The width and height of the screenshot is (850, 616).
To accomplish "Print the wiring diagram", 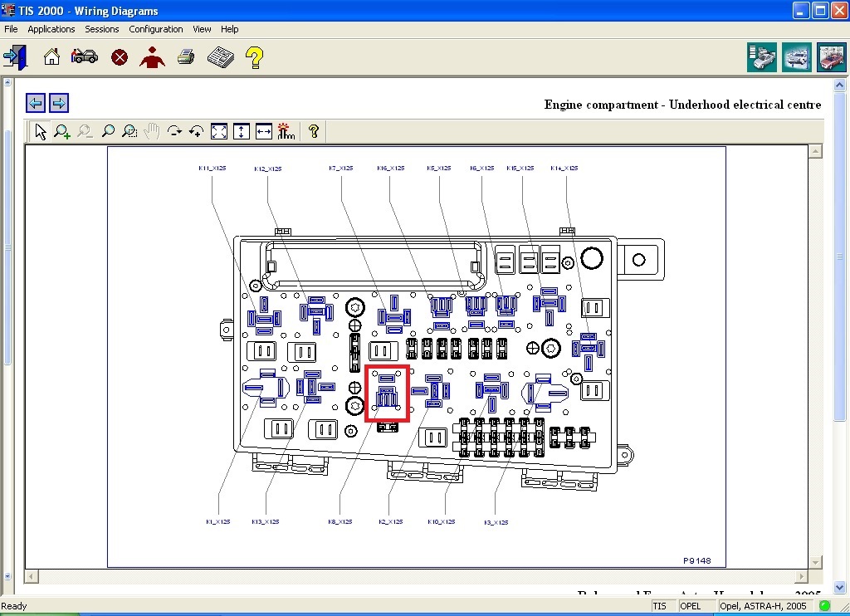I will (186, 57).
